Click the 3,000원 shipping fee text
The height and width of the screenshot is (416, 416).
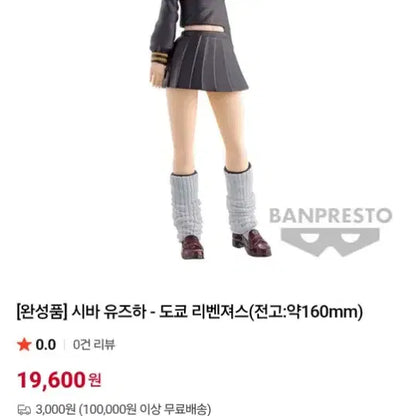[56, 409]
